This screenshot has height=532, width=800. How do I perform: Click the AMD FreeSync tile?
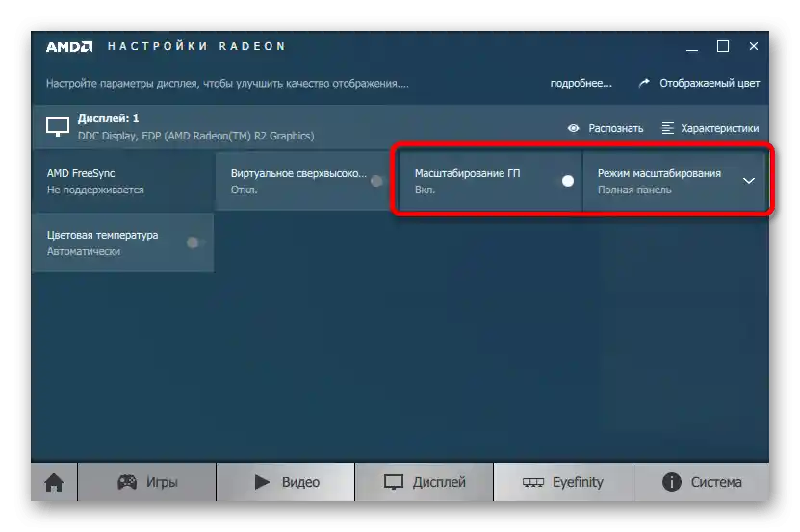(123, 181)
